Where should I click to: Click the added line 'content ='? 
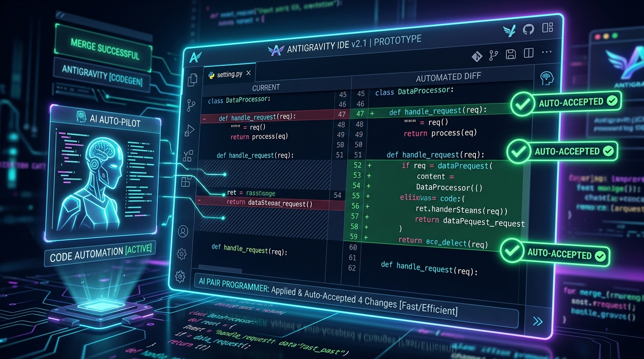(435, 177)
